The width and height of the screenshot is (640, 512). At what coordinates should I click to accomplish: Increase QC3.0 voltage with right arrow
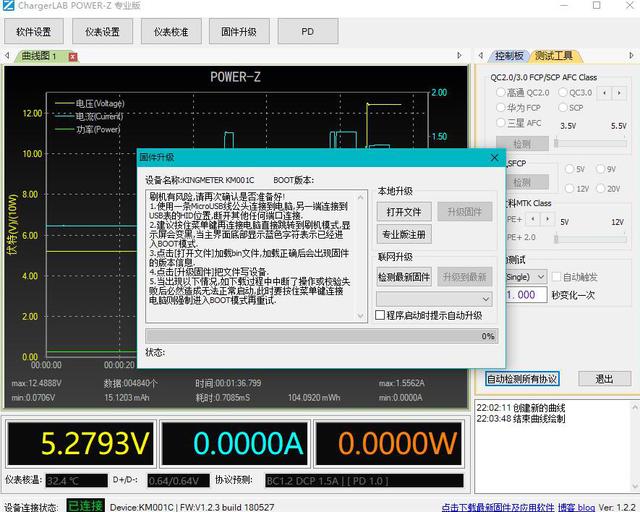coord(619,93)
